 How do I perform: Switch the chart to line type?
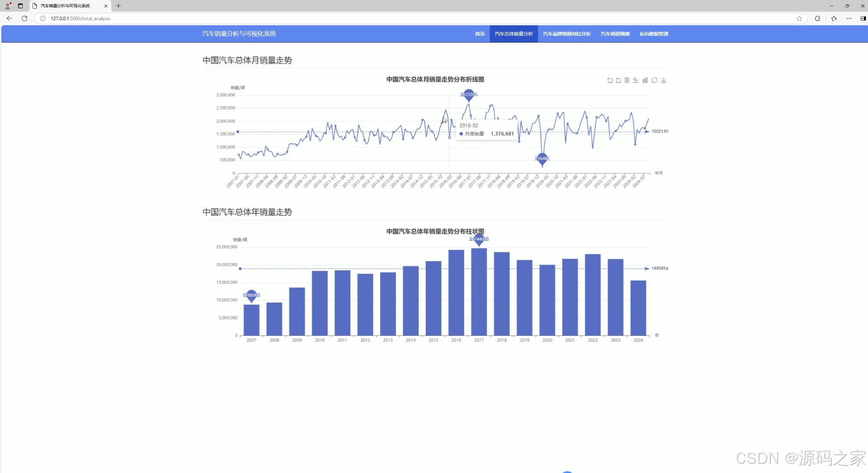point(636,80)
